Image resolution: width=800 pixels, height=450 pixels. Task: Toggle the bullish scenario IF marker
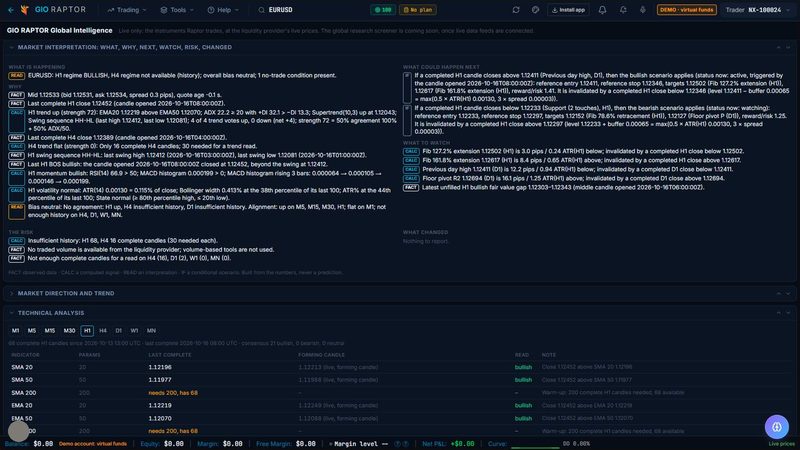407,87
